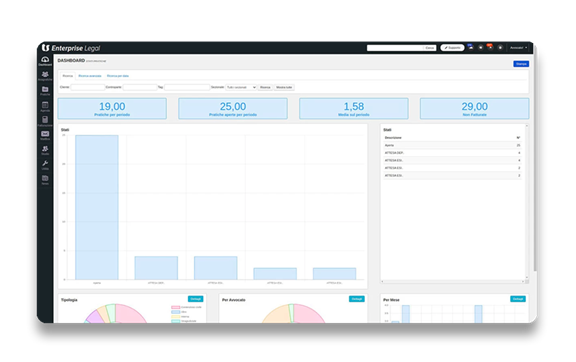Select the Ricerca tab
576x362 pixels.
tap(68, 76)
